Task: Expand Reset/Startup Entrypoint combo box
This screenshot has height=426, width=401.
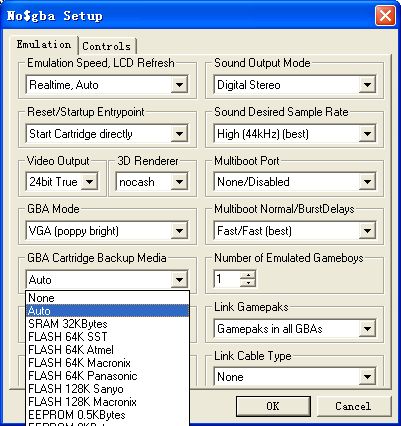Action: [x=179, y=134]
